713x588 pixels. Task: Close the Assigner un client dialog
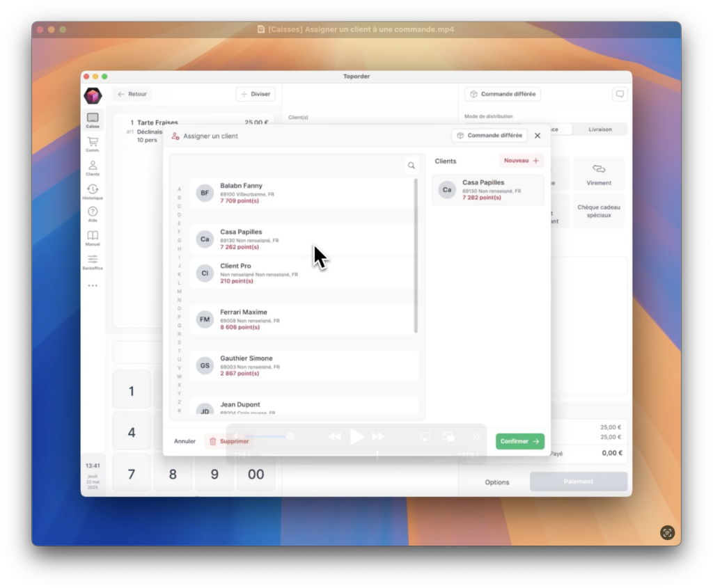tap(538, 136)
